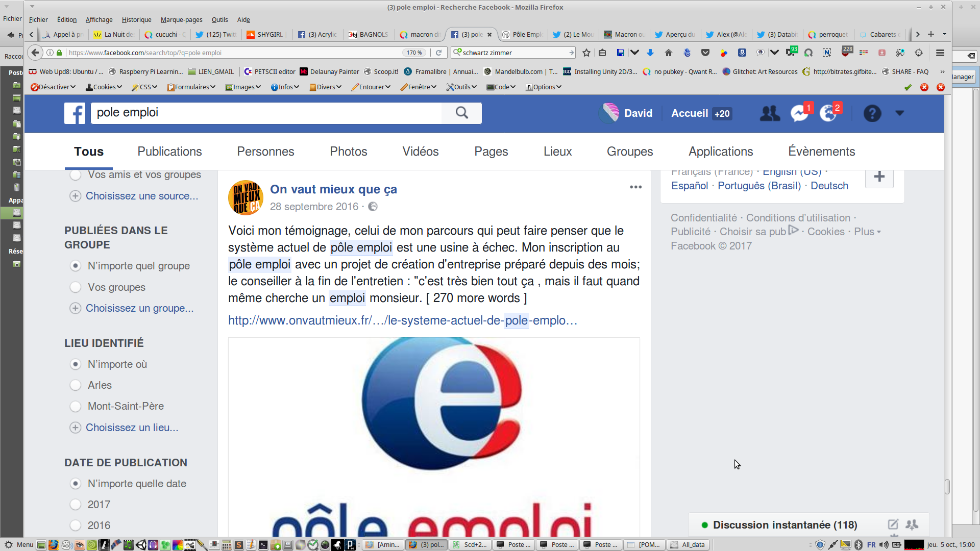Open the help question mark icon
Image resolution: width=980 pixels, height=551 pixels.
point(872,113)
